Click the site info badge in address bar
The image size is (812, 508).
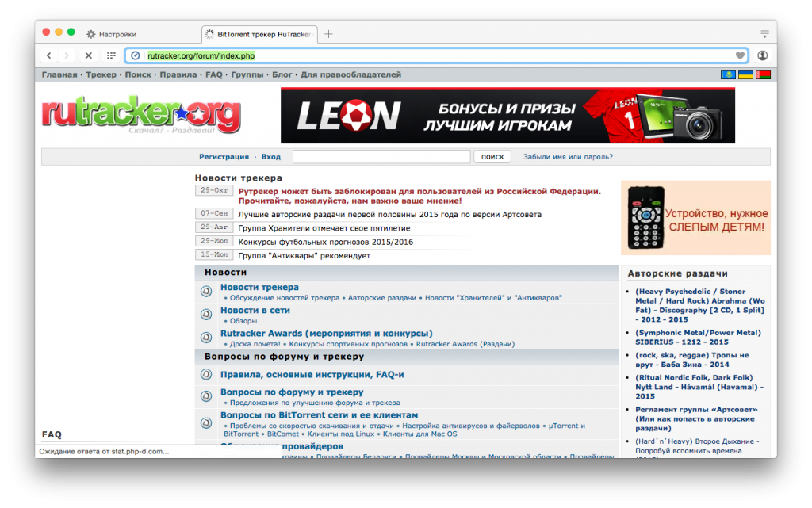coord(135,55)
